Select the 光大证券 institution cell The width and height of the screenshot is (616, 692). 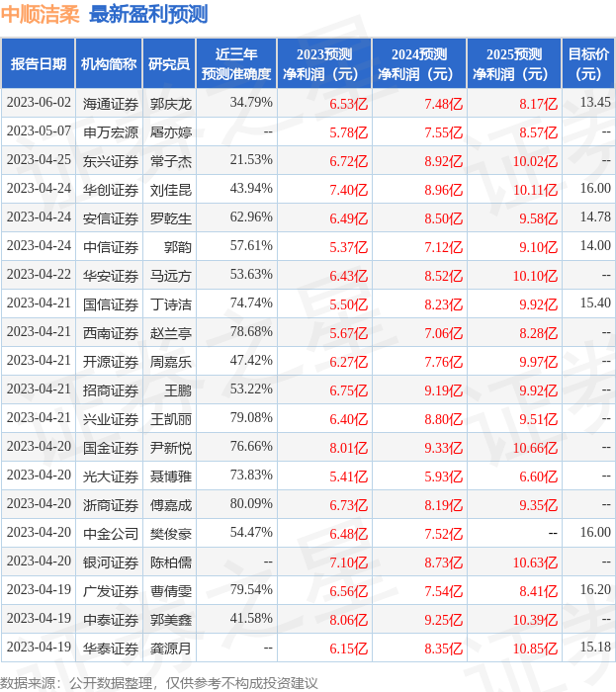coord(111,477)
